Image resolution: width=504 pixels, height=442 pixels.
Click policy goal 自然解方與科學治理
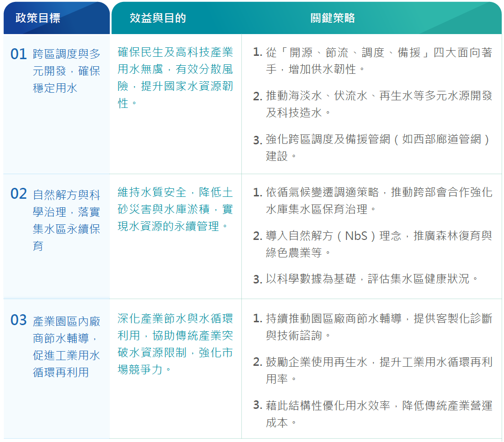67,220
